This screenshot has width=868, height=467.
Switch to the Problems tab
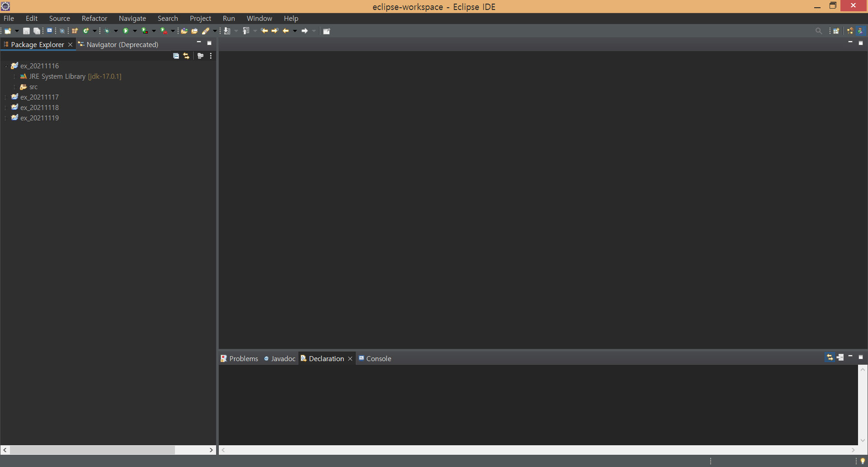pyautogui.click(x=239, y=358)
